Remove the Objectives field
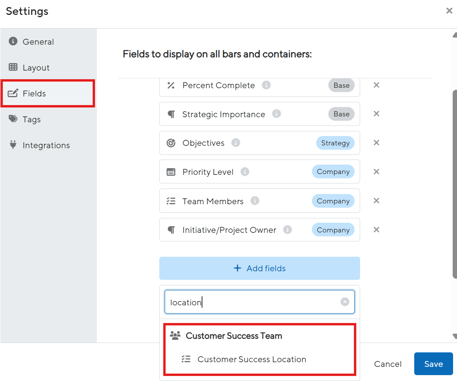The width and height of the screenshot is (457, 381). [376, 143]
